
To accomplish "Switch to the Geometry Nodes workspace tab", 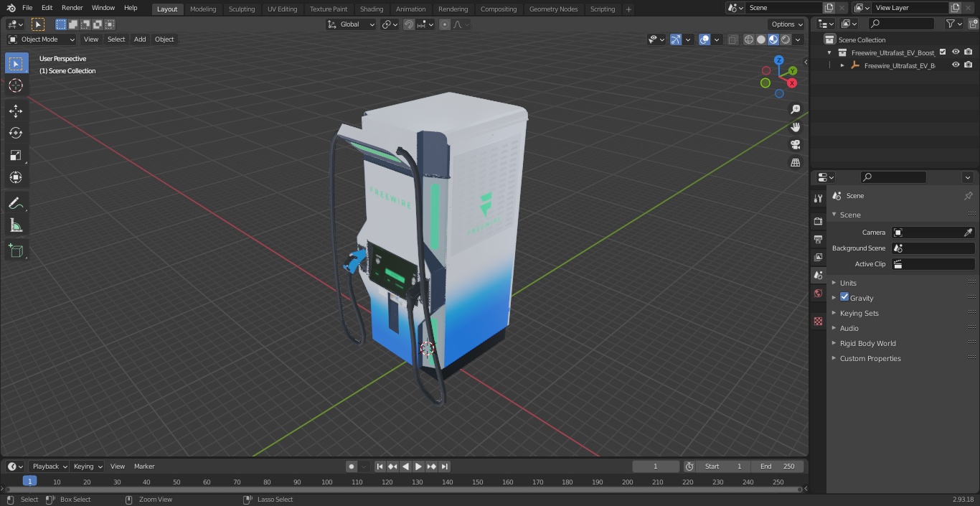I will pos(553,9).
